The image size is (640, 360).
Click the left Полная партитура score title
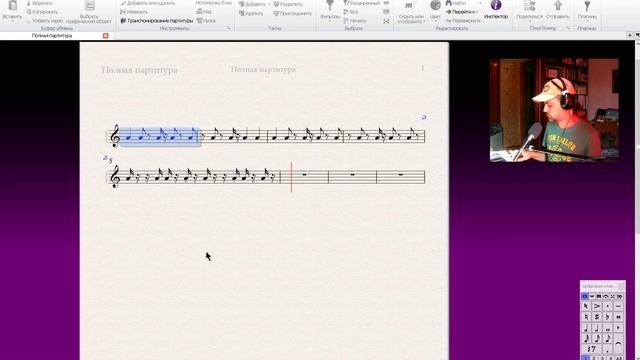tap(140, 70)
